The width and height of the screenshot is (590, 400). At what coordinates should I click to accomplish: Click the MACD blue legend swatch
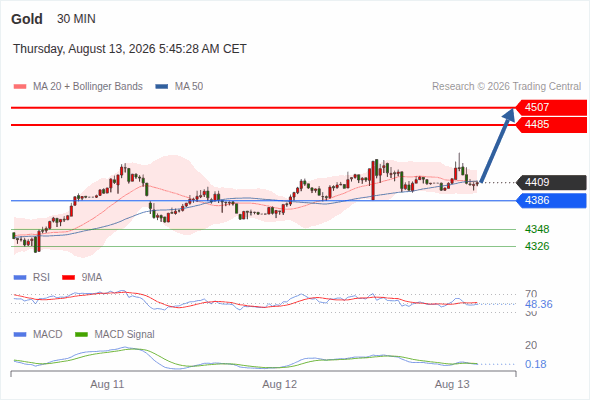20,334
